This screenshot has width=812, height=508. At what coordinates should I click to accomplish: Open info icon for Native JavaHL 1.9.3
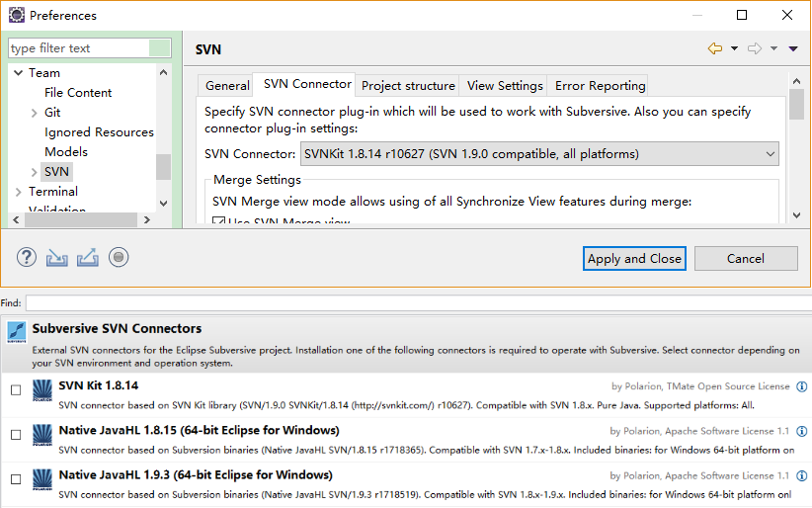point(802,475)
